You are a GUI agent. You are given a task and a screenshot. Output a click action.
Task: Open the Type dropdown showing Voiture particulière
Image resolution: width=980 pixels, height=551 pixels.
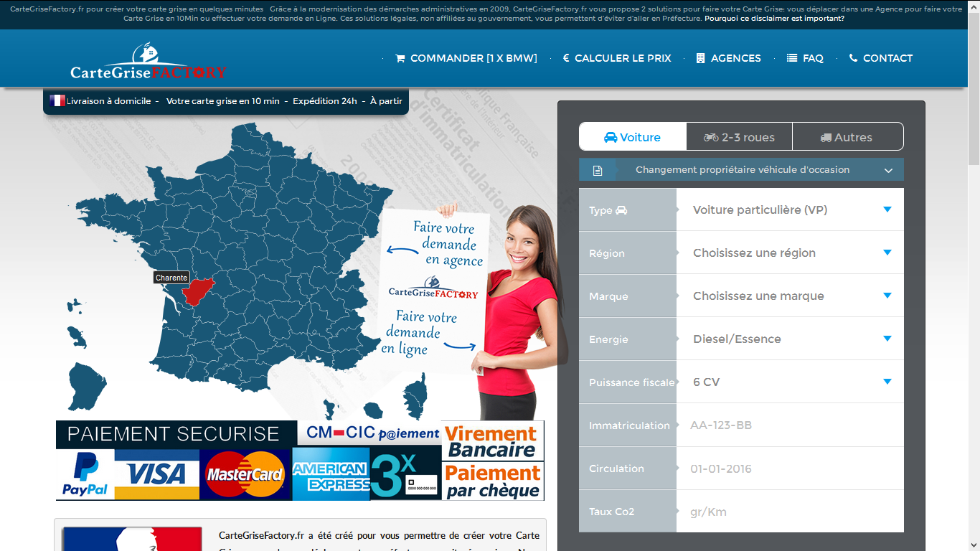790,209
